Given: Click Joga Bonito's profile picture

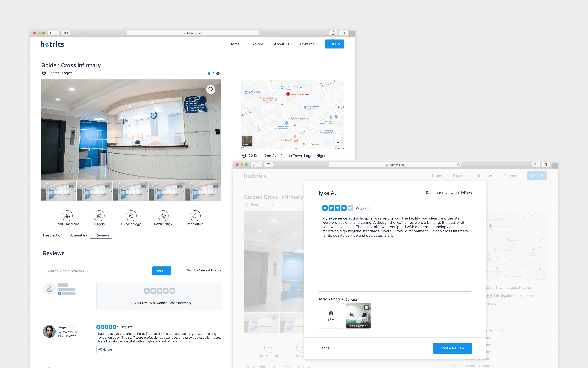Looking at the screenshot, I should click(49, 331).
